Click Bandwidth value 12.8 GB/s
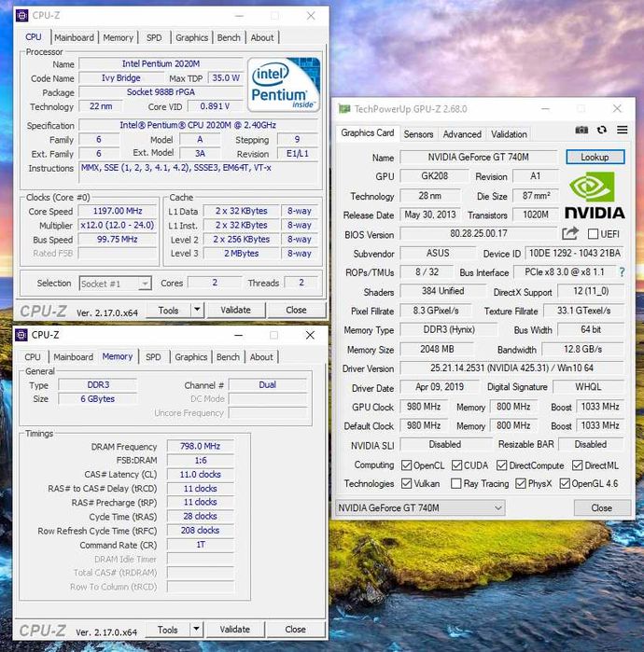The width and height of the screenshot is (644, 652). [582, 349]
